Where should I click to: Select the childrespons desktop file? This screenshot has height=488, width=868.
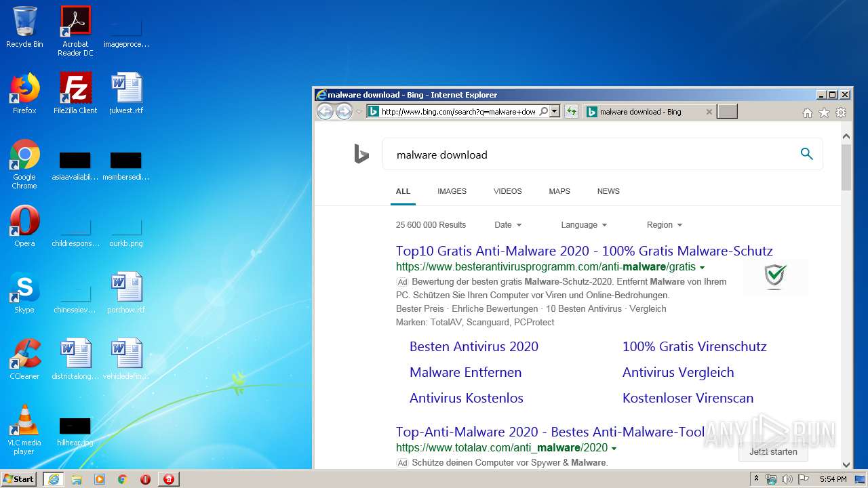point(75,230)
